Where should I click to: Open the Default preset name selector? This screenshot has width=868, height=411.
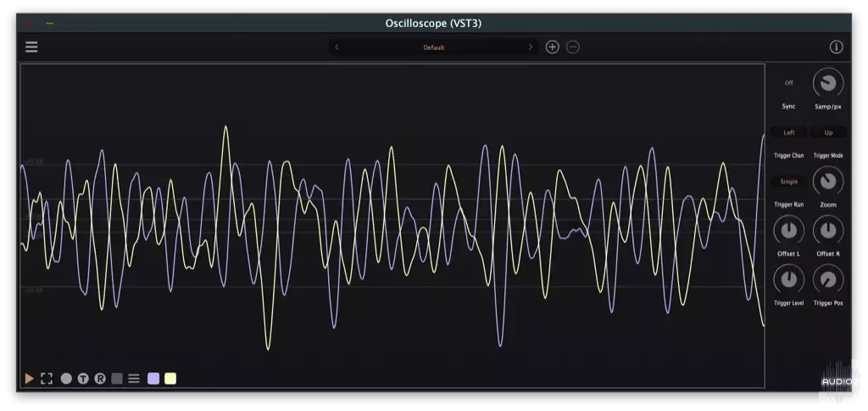click(x=433, y=47)
